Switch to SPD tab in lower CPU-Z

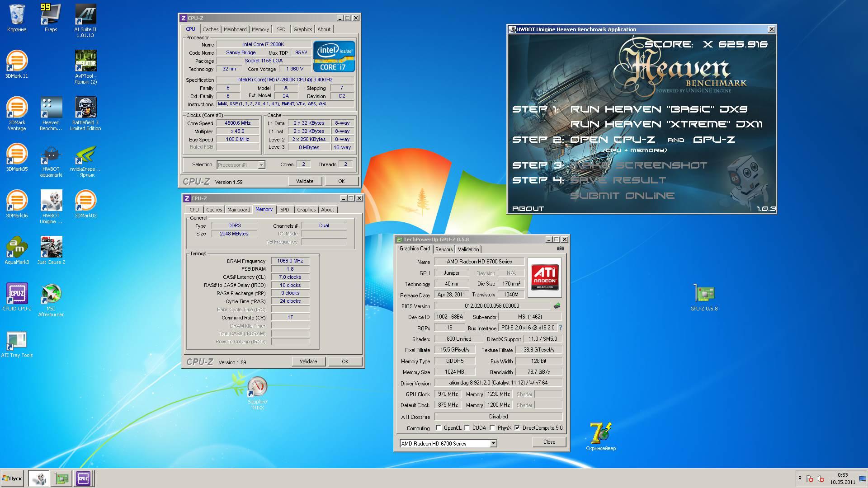click(x=284, y=210)
